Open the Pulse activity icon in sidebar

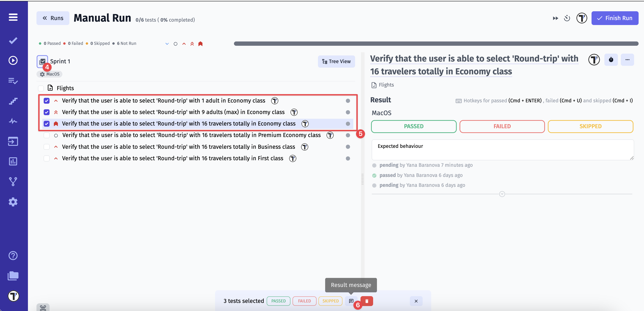click(x=13, y=121)
